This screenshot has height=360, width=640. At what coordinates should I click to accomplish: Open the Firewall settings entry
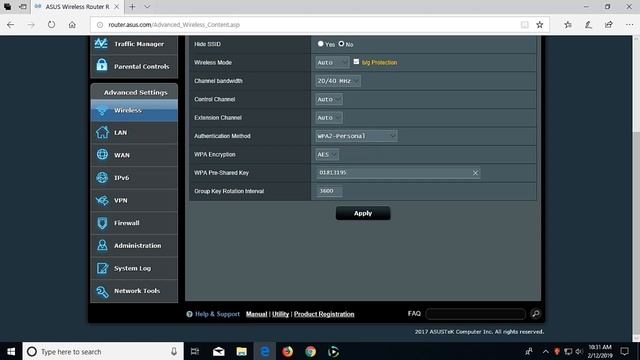coord(134,223)
